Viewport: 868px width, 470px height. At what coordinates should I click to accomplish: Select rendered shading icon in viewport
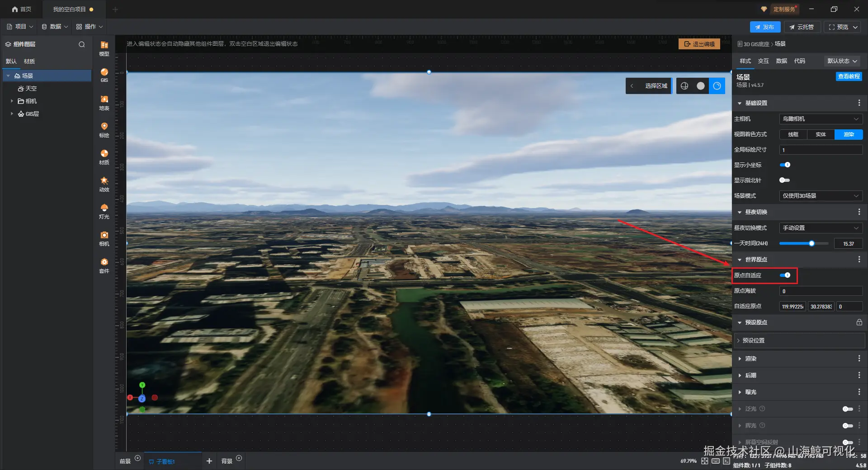(x=717, y=86)
